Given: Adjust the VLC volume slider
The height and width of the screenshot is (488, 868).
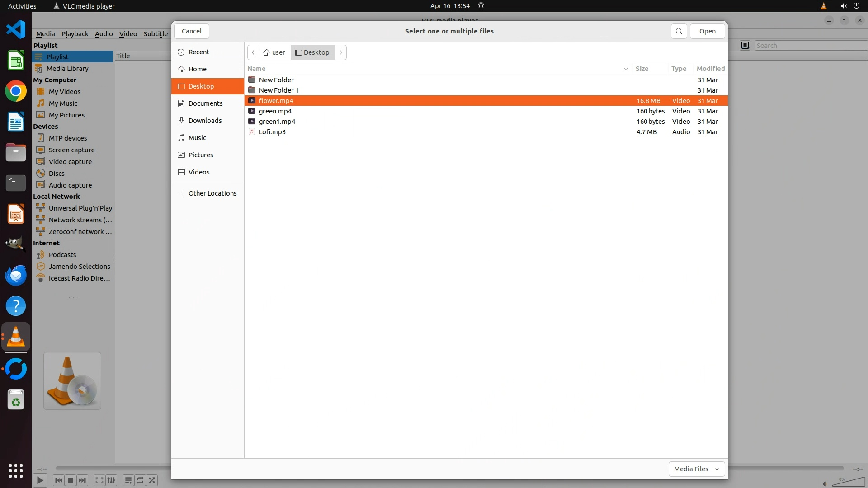Looking at the screenshot, I should [848, 482].
